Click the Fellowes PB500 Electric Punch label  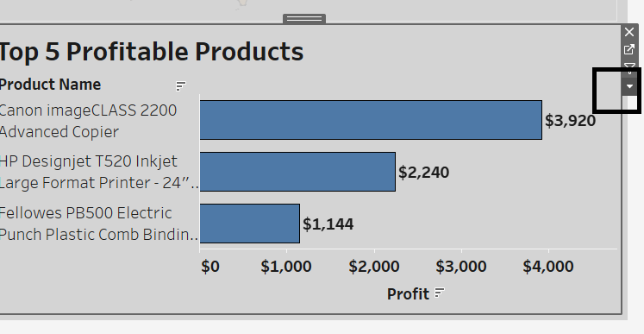coord(98,224)
